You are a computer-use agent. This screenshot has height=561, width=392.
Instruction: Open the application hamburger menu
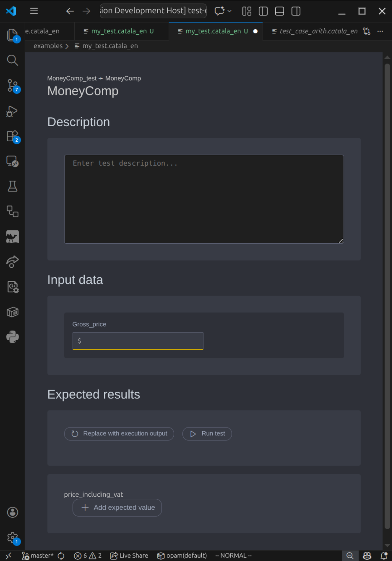[x=34, y=11]
